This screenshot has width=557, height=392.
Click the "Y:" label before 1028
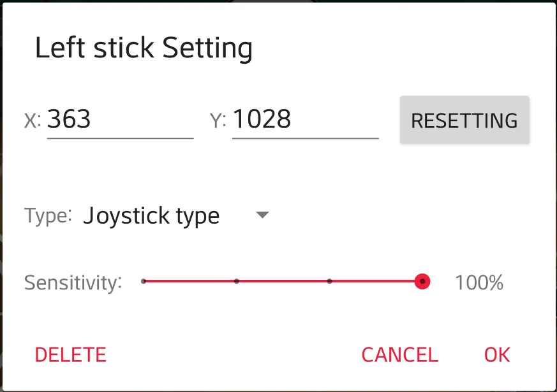[x=218, y=121]
